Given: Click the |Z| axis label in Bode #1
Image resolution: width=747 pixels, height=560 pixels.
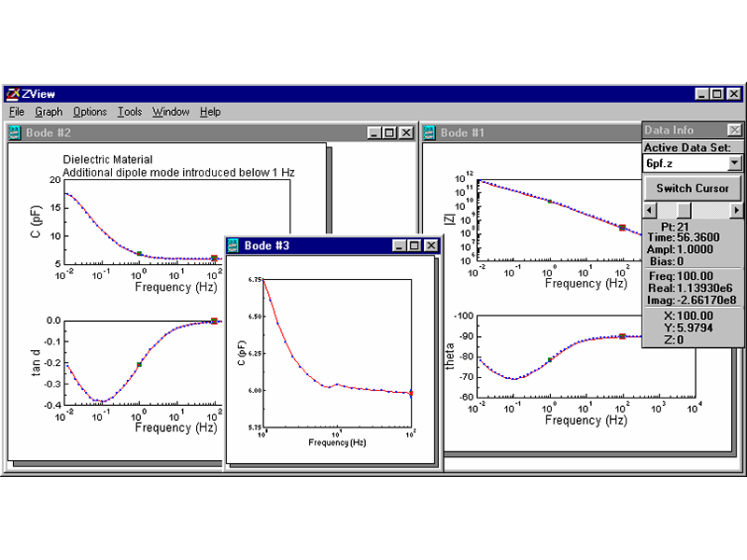Looking at the screenshot, I should click(x=449, y=218).
